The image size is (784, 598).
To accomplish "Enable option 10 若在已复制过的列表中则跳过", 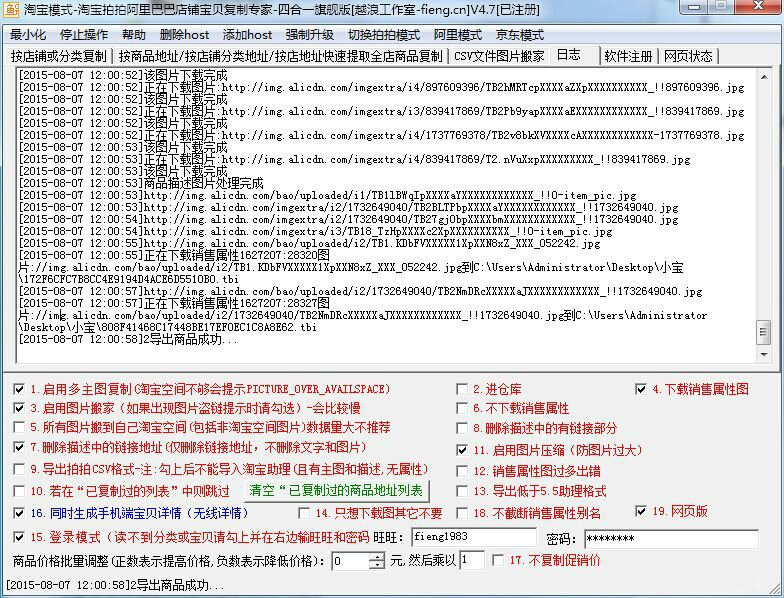I will coord(19,491).
